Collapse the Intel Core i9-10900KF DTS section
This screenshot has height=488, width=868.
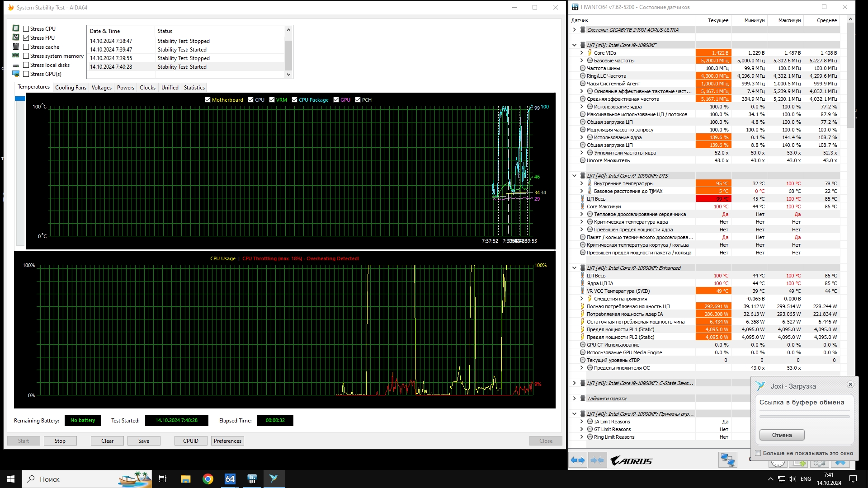pos(574,176)
